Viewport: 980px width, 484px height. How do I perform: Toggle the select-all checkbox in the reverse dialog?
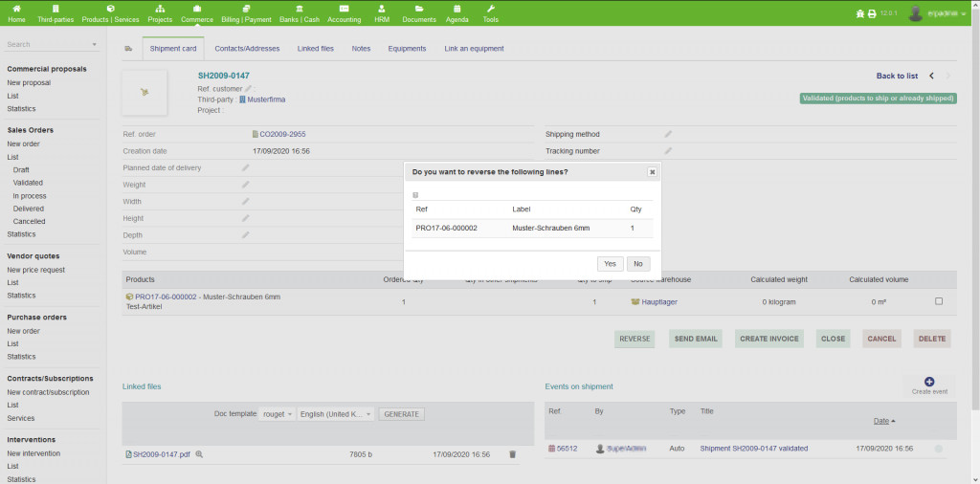tap(415, 195)
